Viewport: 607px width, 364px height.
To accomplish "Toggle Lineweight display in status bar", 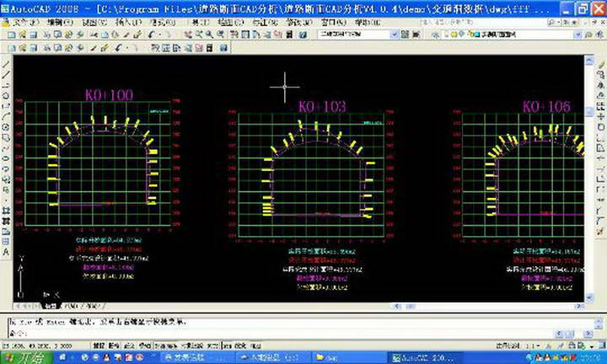I will coord(241,345).
